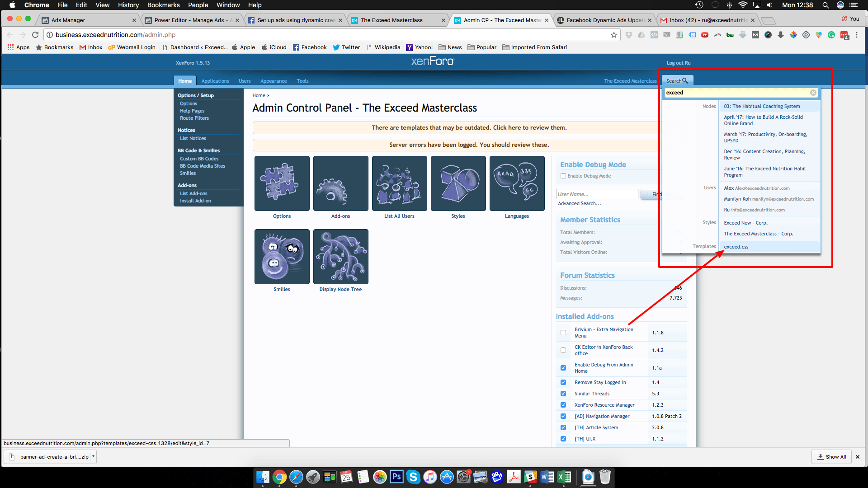Viewport: 868px width, 488px height.
Task: Open the Imported From Safari bookmarks folder
Action: click(x=534, y=47)
